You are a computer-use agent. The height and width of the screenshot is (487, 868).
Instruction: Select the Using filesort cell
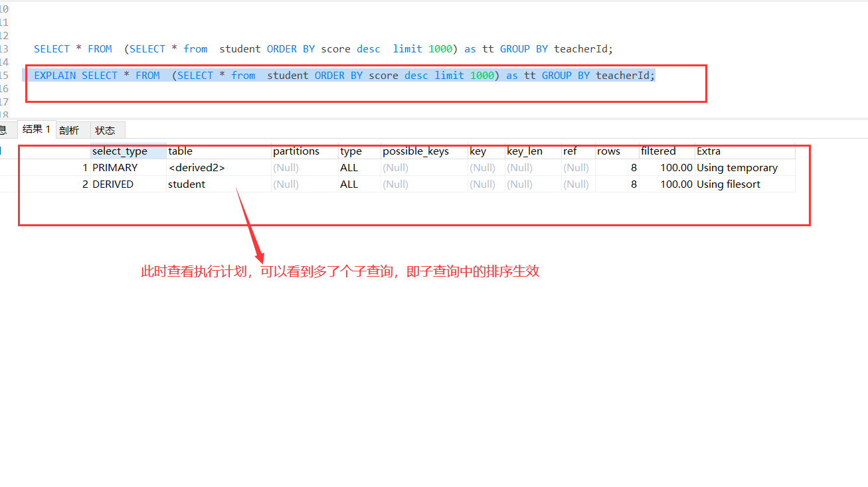[744, 184]
